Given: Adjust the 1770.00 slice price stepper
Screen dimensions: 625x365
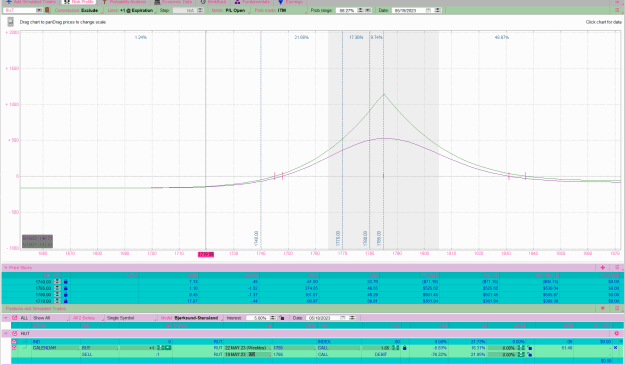Looking at the screenshot, I should click(57, 301).
